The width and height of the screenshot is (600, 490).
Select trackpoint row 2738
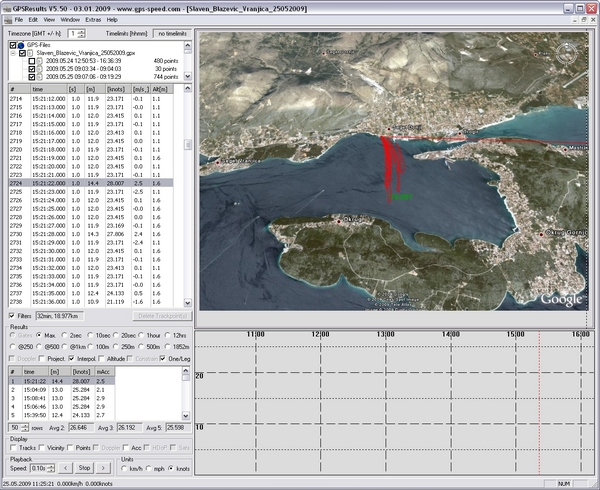coord(91,302)
